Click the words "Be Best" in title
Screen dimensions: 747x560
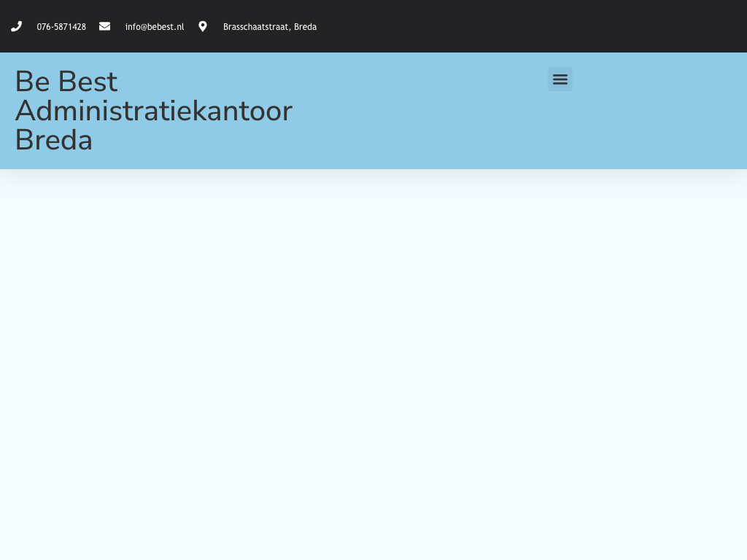point(66,82)
